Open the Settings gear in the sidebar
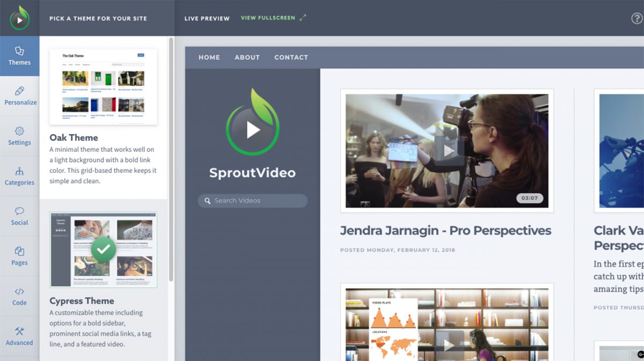Image resolution: width=644 pixels, height=361 pixels. point(20,136)
